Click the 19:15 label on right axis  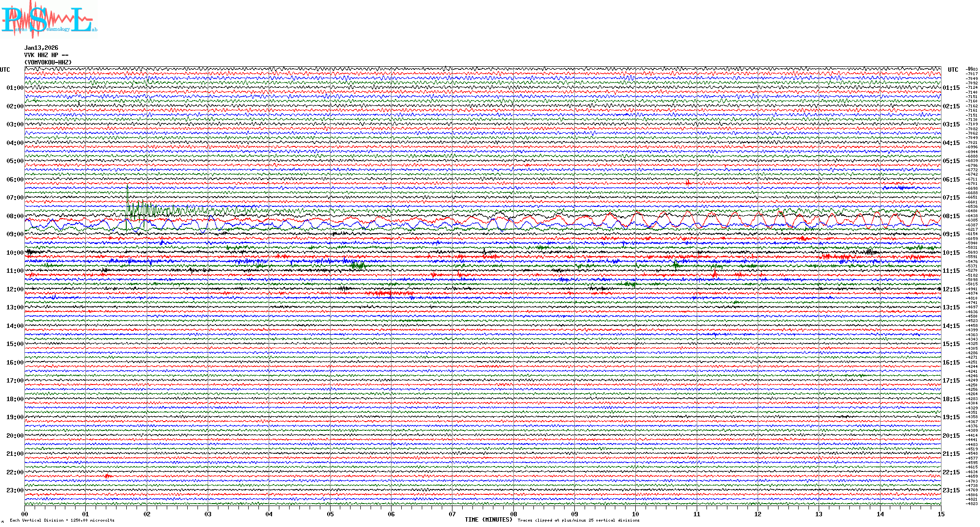pos(951,417)
